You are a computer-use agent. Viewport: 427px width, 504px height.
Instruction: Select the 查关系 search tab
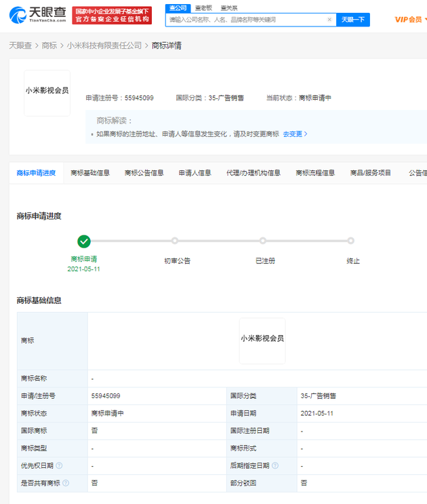tap(229, 8)
